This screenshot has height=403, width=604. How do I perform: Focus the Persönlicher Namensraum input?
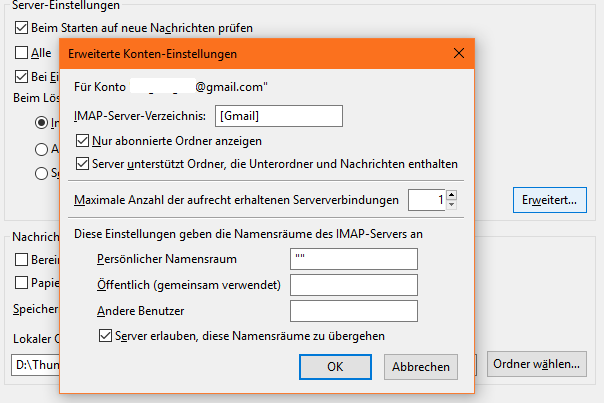click(x=353, y=260)
